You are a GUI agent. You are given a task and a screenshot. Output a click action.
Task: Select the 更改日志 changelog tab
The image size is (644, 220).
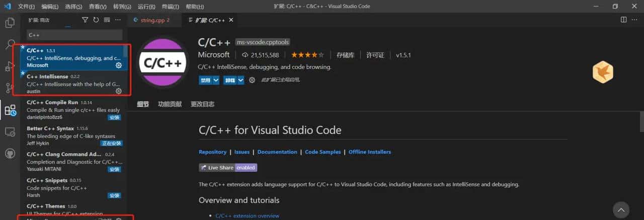coord(202,104)
